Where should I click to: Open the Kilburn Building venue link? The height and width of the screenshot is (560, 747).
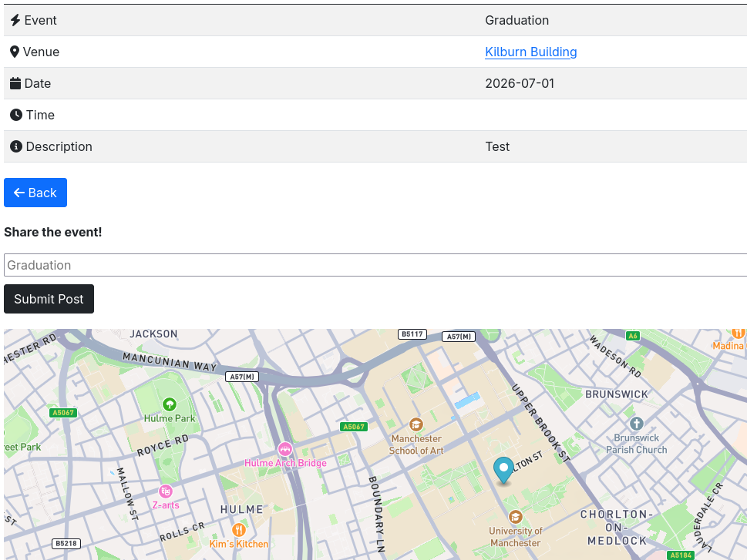pos(530,52)
